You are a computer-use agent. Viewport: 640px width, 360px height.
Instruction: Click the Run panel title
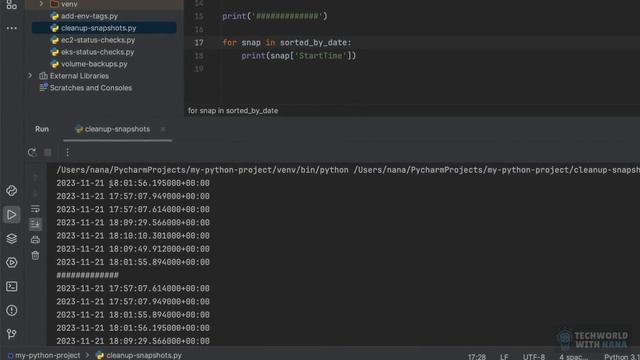(42, 129)
